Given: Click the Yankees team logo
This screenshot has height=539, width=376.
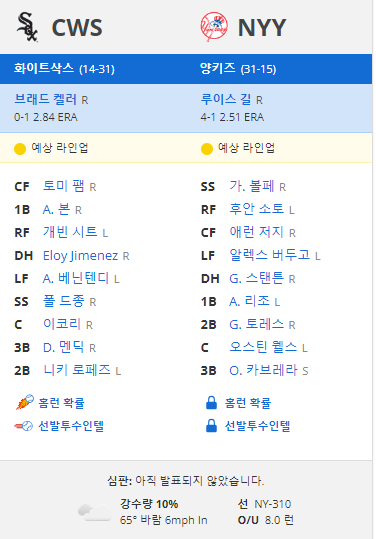Looking at the screenshot, I should [x=214, y=27].
